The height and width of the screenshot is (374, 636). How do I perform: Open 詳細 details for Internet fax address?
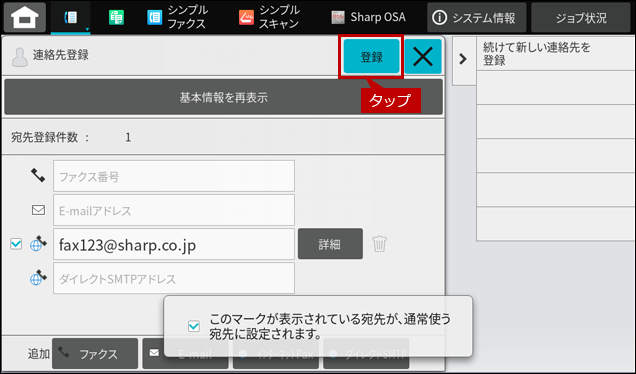tap(330, 244)
